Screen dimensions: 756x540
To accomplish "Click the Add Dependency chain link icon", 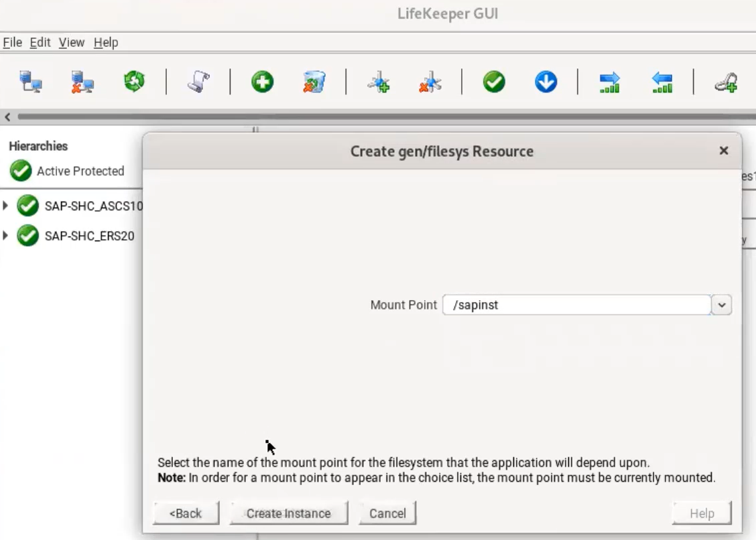I will [726, 82].
